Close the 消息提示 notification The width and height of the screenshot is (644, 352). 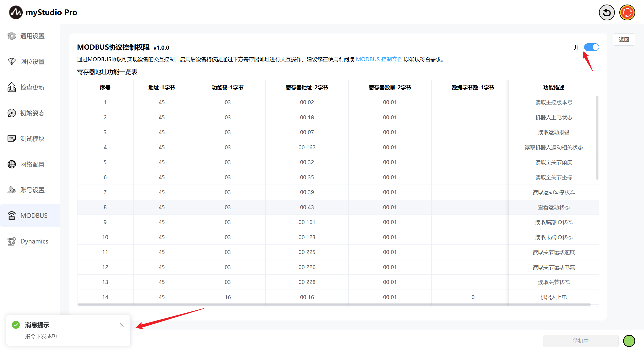point(122,325)
